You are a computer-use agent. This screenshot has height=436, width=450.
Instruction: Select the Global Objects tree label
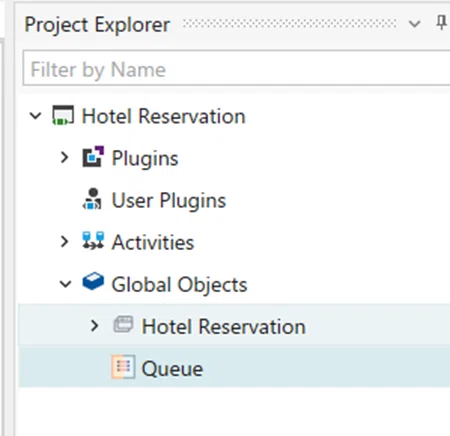[x=180, y=285]
